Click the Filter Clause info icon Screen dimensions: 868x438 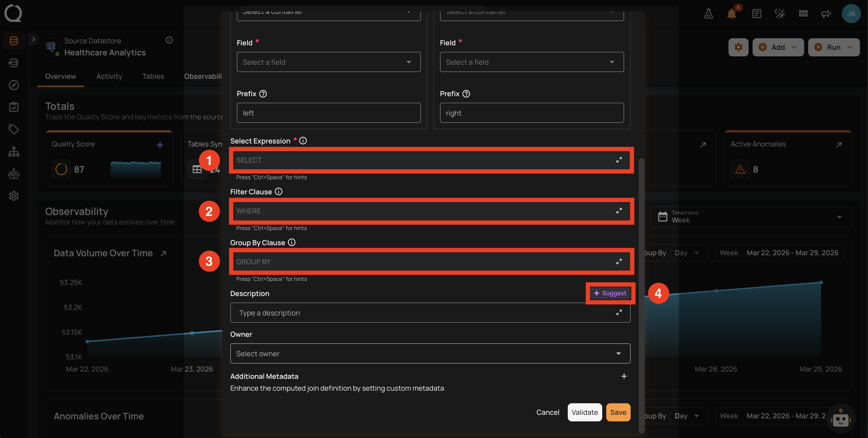point(279,192)
